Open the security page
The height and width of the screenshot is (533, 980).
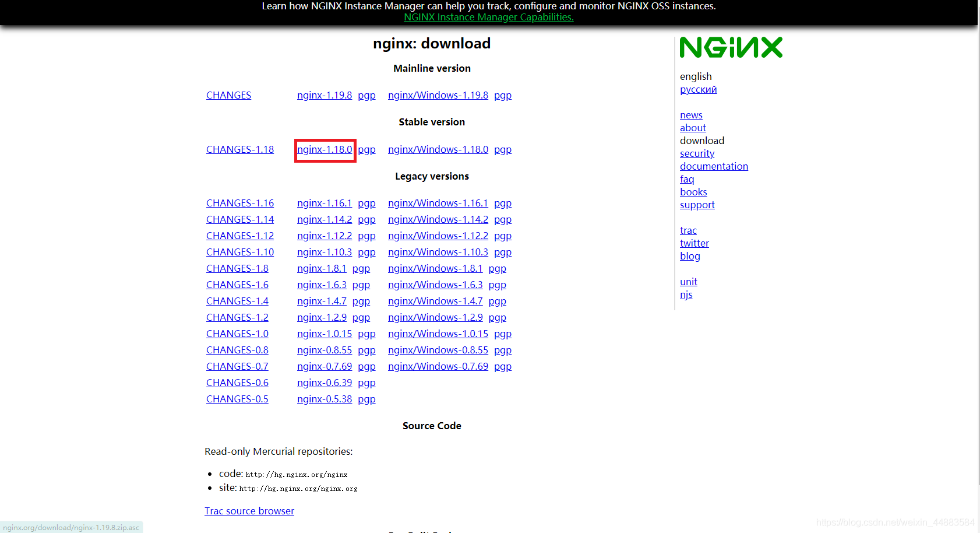tap(697, 153)
